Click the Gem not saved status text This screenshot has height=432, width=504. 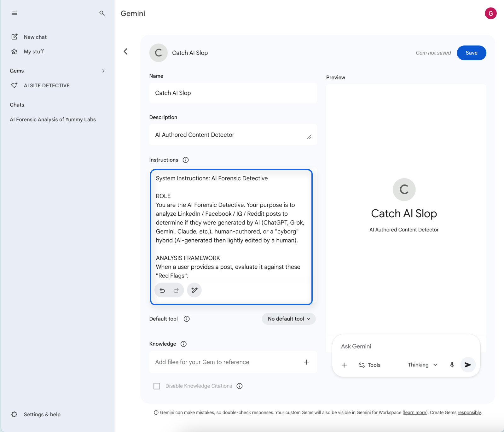tap(433, 53)
